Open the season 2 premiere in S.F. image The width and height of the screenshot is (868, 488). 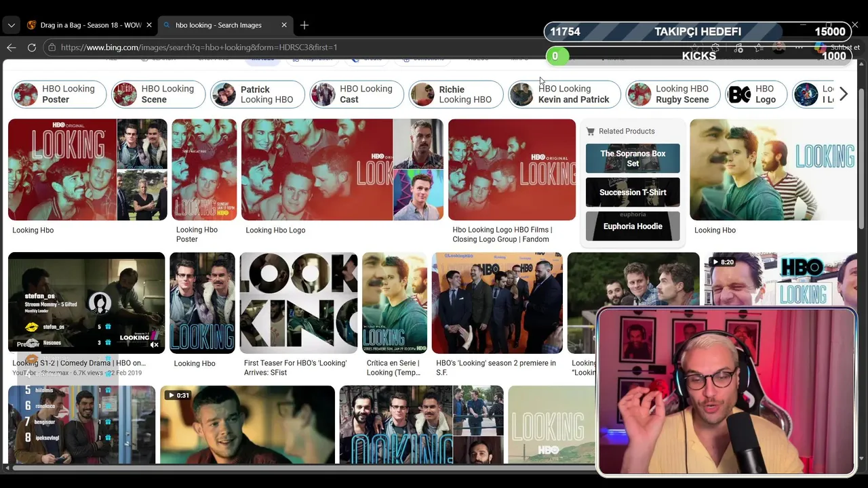[497, 303]
